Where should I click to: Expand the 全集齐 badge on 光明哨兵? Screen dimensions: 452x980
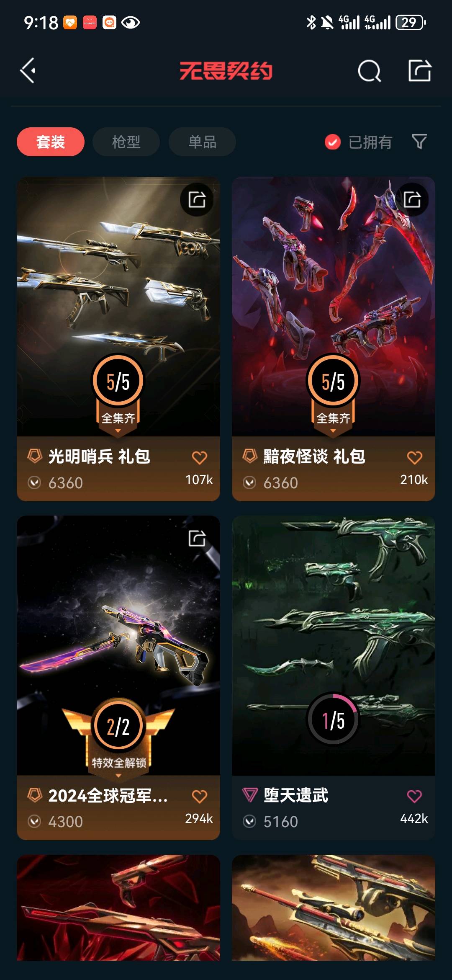click(x=118, y=419)
